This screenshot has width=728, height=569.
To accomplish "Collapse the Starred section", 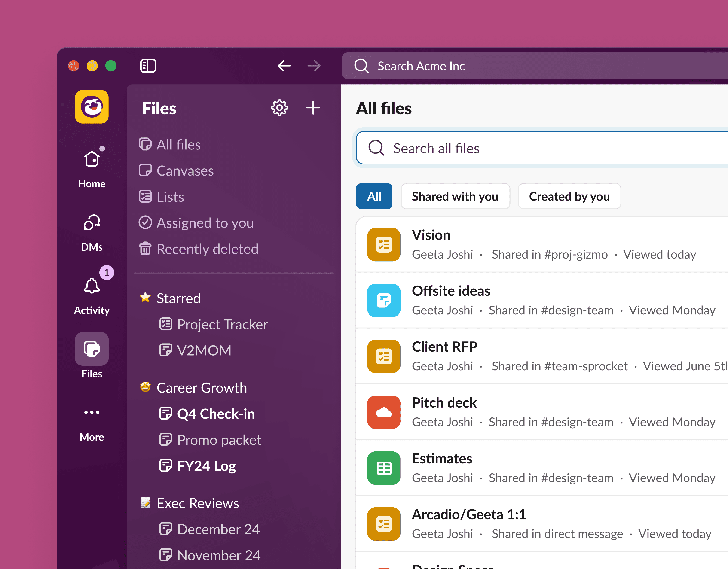I will click(178, 298).
